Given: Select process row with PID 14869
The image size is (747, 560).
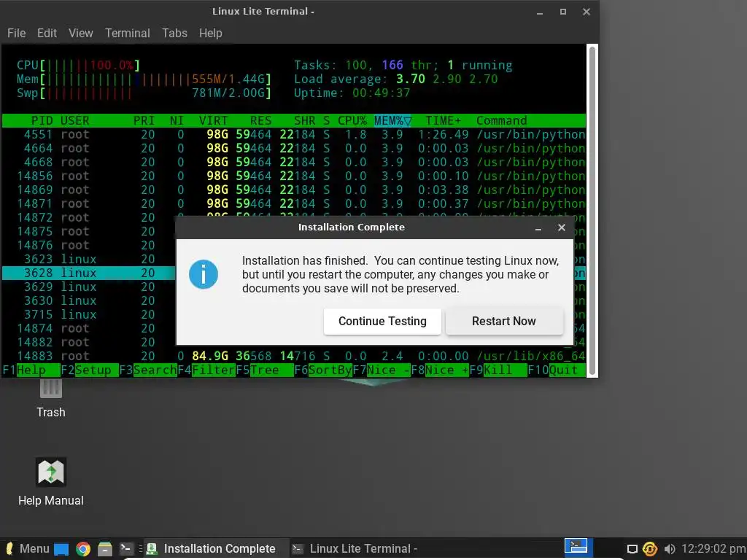Looking at the screenshot, I should (294, 190).
